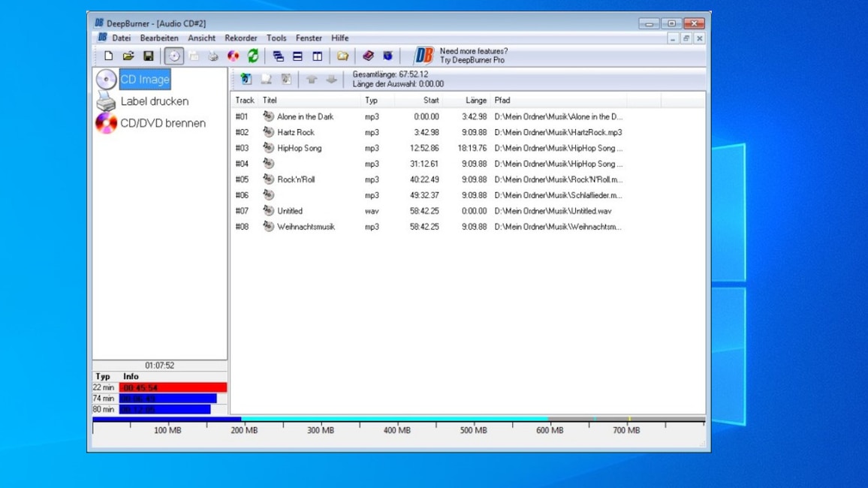The height and width of the screenshot is (488, 868).
Task: Open the Rekorder menu
Action: pyautogui.click(x=240, y=38)
